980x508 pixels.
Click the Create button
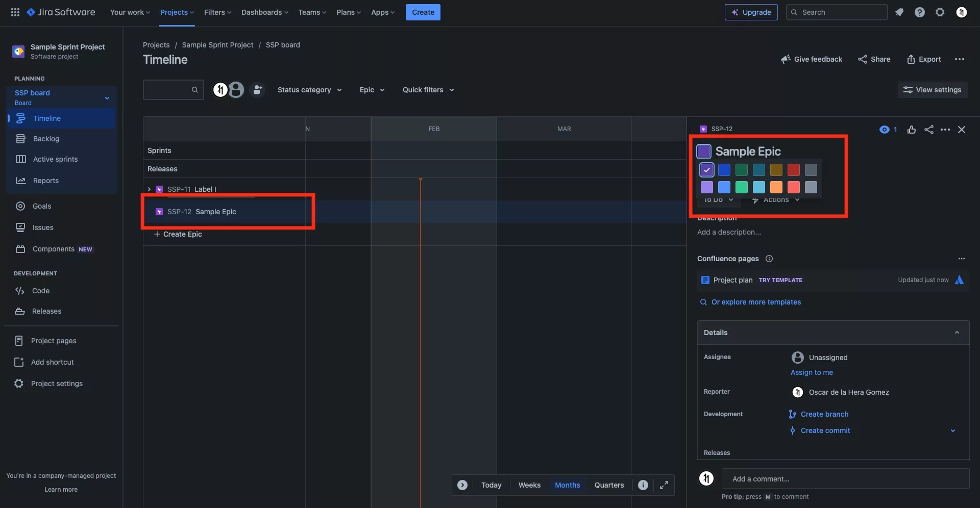pos(423,12)
